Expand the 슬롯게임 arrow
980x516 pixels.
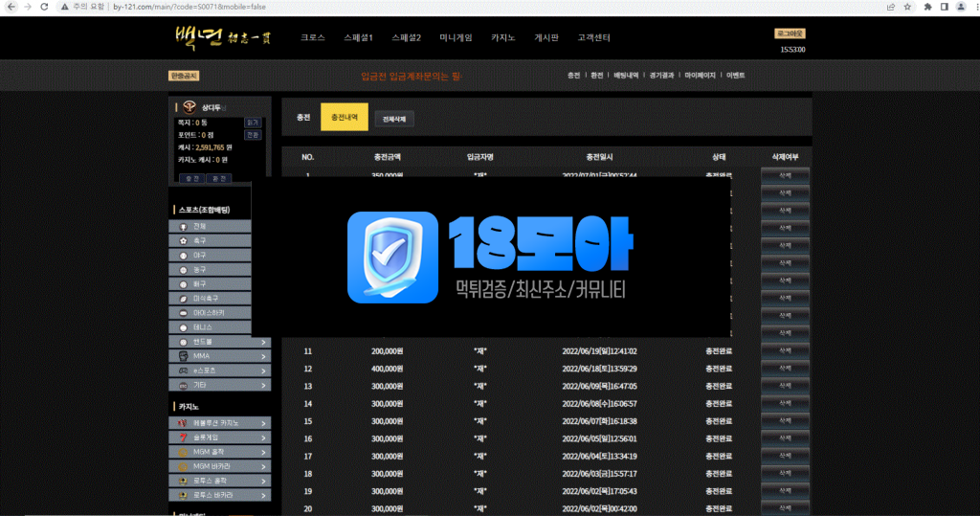(263, 437)
